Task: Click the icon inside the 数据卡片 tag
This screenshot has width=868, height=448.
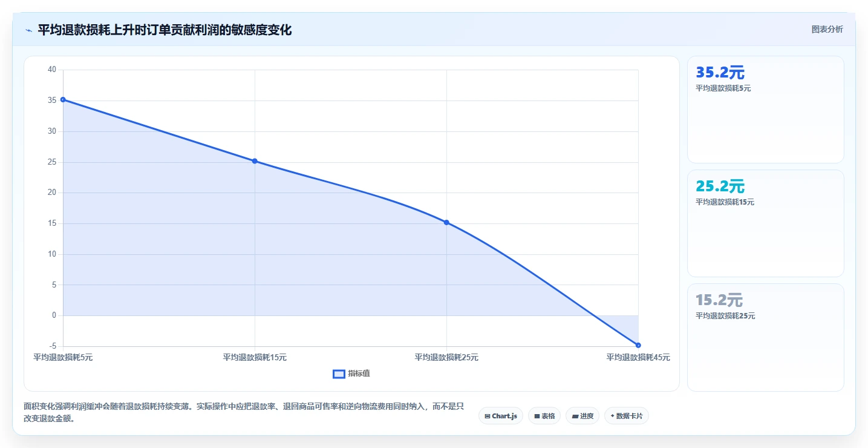Action: (612, 416)
